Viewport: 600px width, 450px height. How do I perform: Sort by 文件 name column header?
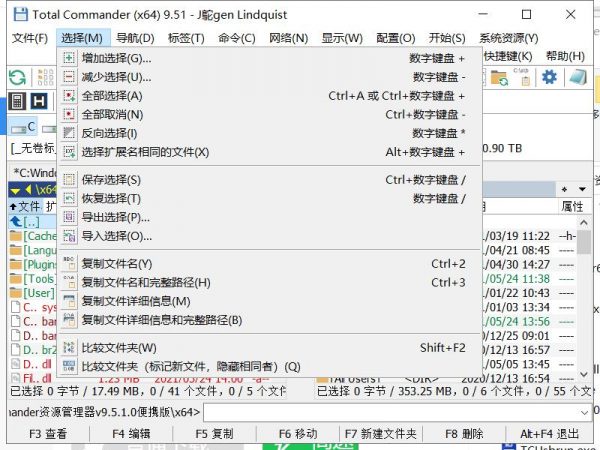pos(26,207)
